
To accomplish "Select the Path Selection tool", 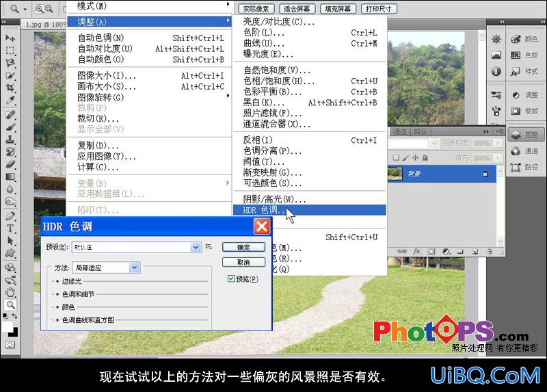I will coord(10,241).
